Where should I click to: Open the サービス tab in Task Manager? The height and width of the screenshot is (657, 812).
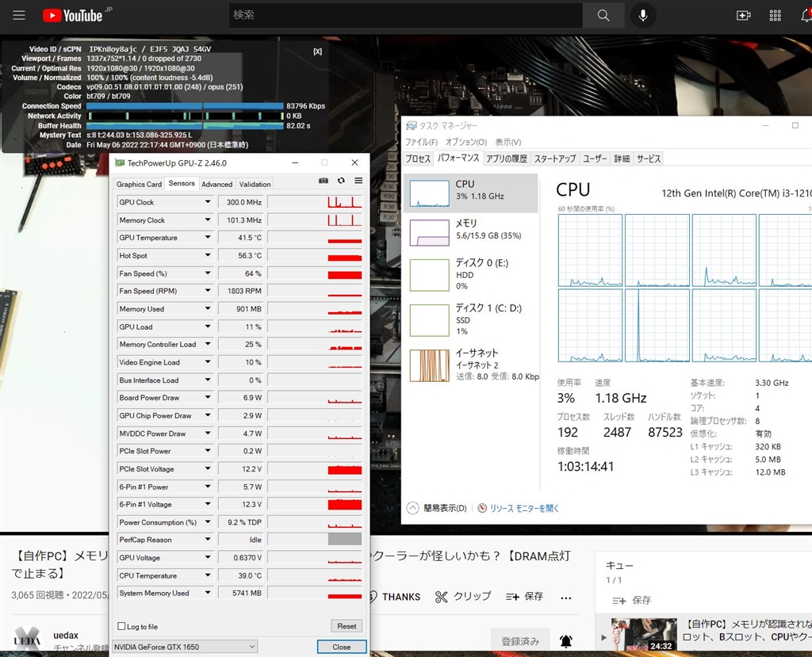point(649,159)
